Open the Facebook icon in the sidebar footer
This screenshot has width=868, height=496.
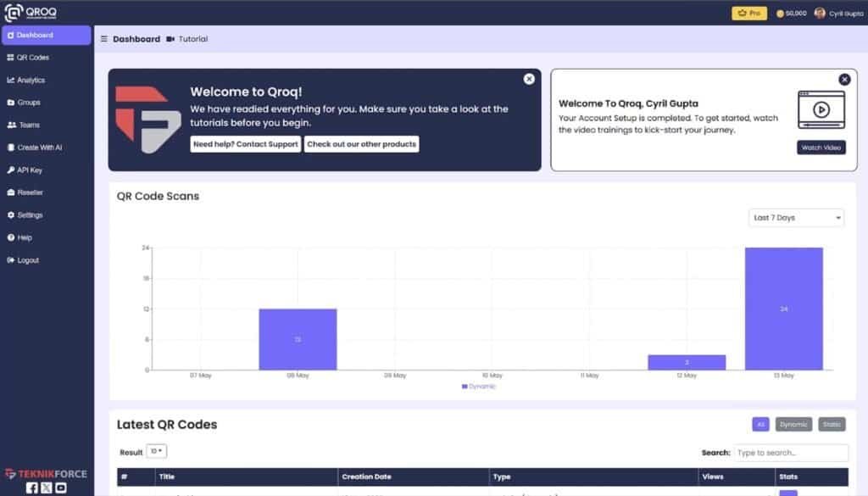(32, 488)
